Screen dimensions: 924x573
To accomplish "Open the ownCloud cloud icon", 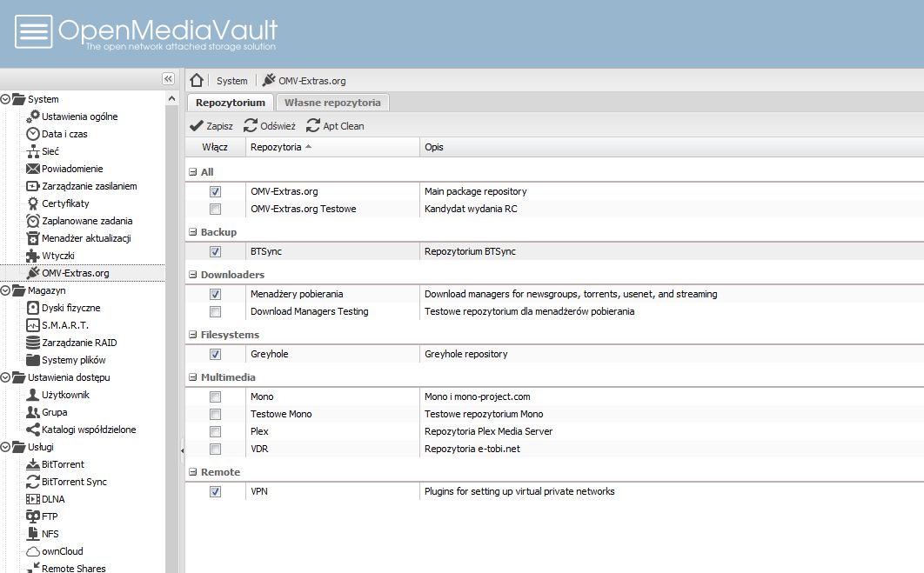I will point(33,552).
